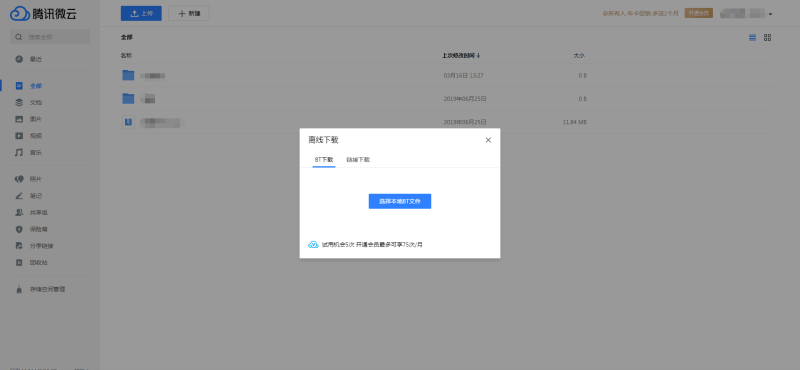The height and width of the screenshot is (370, 800).
Task: Click the 11.84 MB size cell
Action: 574,122
